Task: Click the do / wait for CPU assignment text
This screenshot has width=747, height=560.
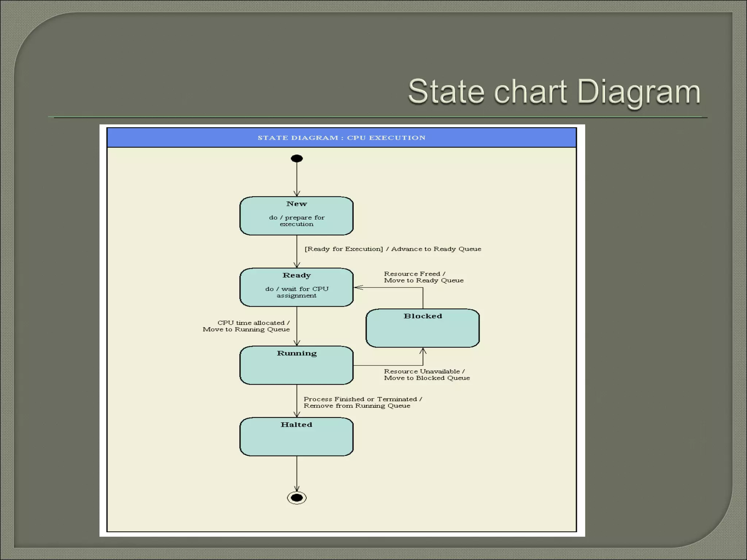Action: coord(297,292)
